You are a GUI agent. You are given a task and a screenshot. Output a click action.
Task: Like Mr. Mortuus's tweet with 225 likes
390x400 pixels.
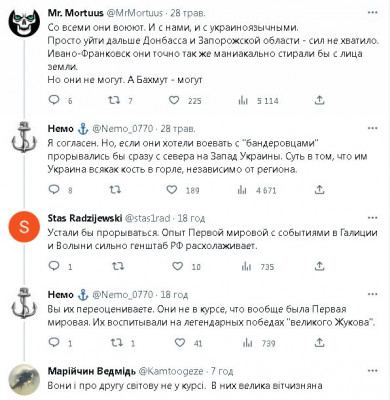pos(174,100)
